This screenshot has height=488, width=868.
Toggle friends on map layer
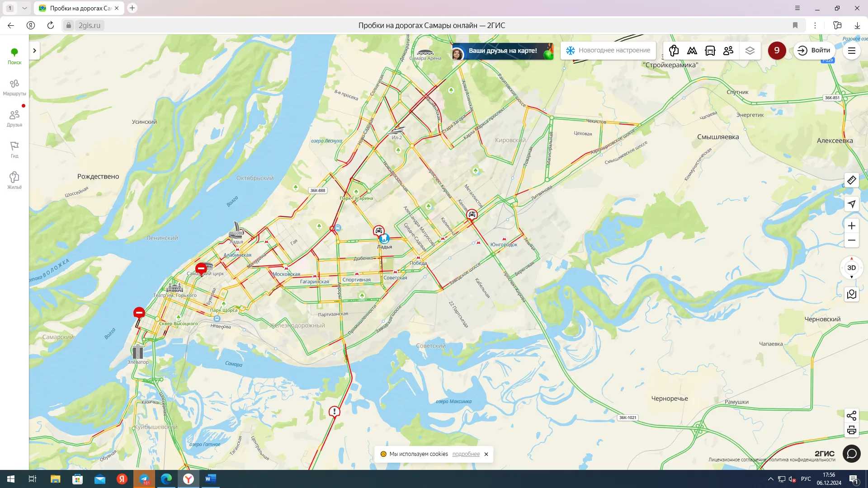pos(728,51)
